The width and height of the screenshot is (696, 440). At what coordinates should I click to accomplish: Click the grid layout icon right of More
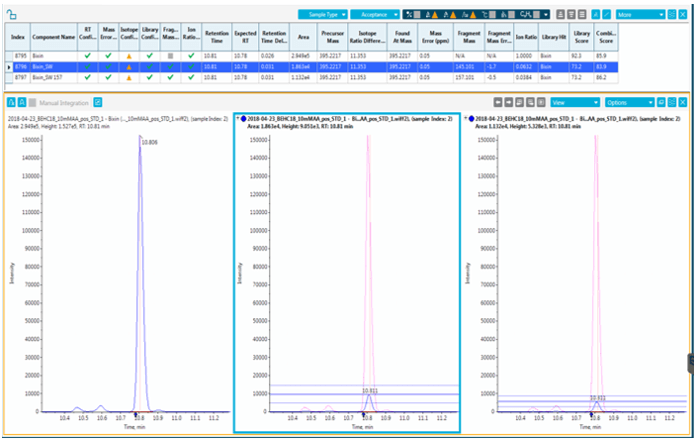click(672, 15)
